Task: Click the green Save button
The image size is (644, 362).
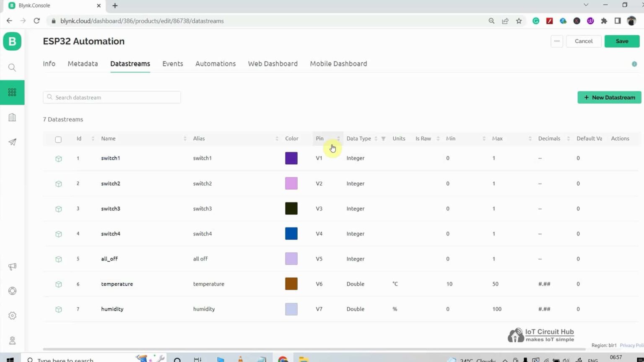Action: 621,41
